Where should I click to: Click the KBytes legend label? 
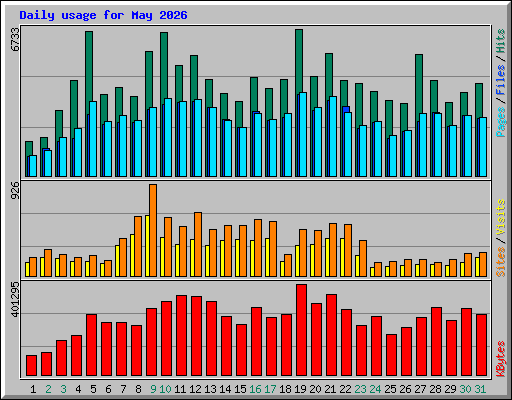501,359
